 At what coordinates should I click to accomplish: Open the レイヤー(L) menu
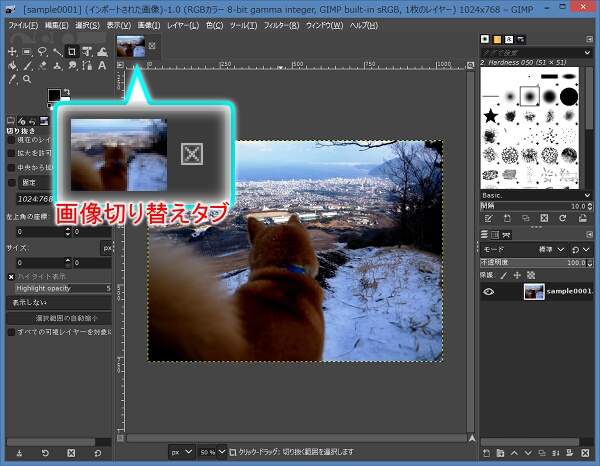[183, 26]
